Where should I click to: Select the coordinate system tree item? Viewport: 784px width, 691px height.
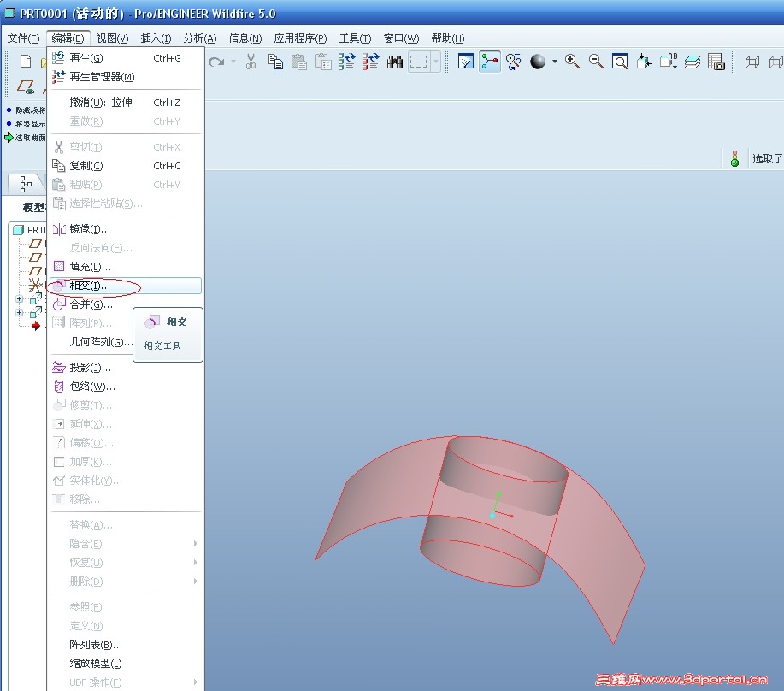click(x=35, y=285)
